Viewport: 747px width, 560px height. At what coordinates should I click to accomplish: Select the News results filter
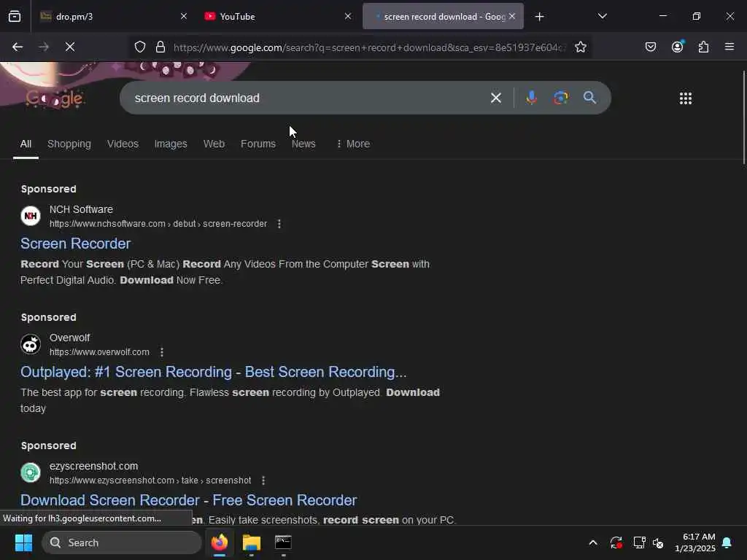(303, 144)
